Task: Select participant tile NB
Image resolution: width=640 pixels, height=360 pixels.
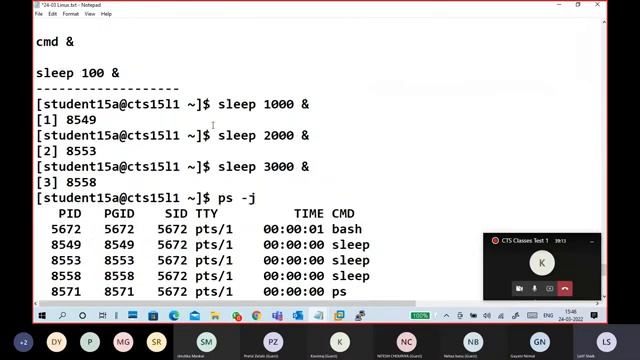Action: [473, 342]
